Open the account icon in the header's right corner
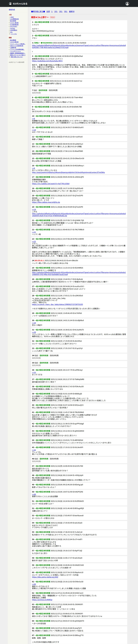Viewport: 138px width, 644px height. [127, 4]
